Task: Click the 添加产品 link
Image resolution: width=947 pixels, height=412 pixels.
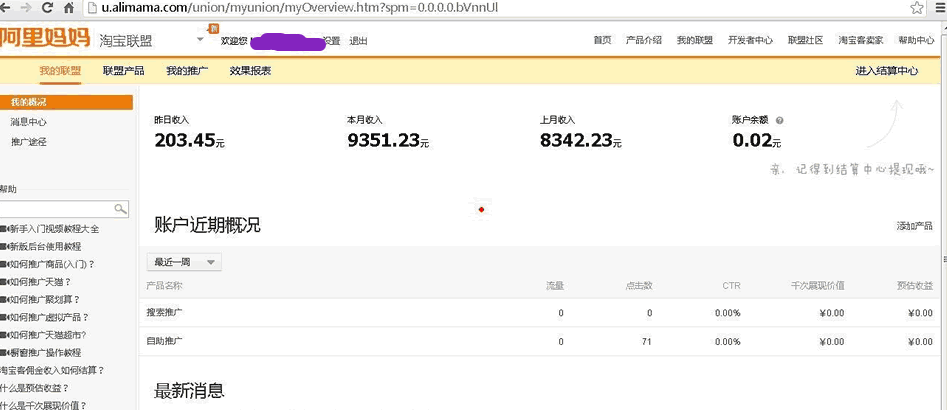Action: pyautogui.click(x=914, y=226)
